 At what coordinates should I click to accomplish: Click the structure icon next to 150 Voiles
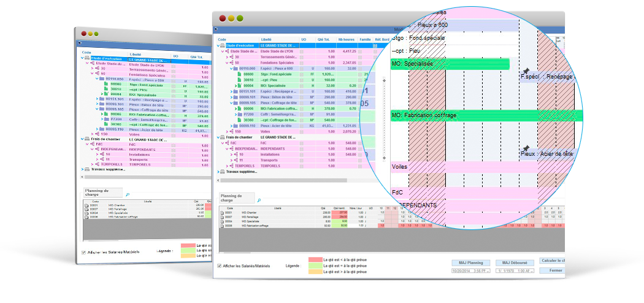(x=231, y=131)
